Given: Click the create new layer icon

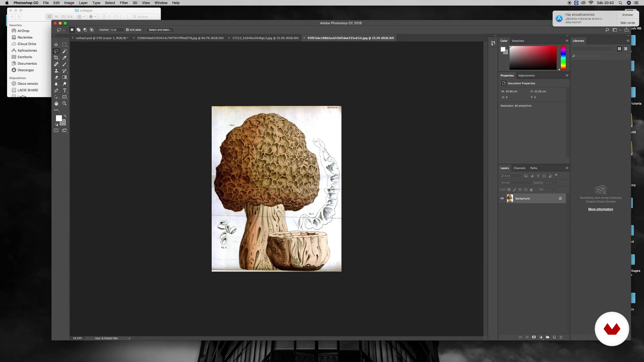Looking at the screenshot, I should click(x=554, y=337).
